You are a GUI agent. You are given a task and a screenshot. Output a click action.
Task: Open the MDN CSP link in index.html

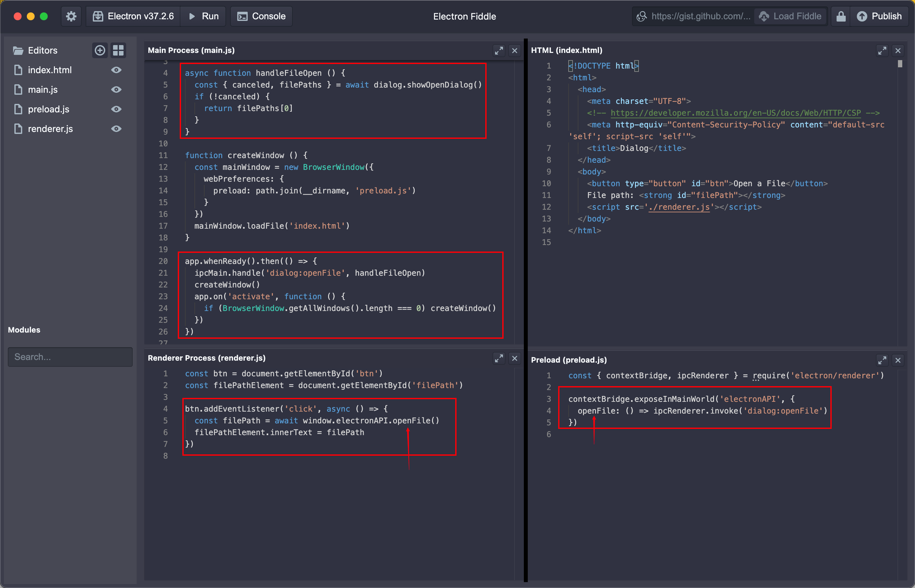pos(736,113)
